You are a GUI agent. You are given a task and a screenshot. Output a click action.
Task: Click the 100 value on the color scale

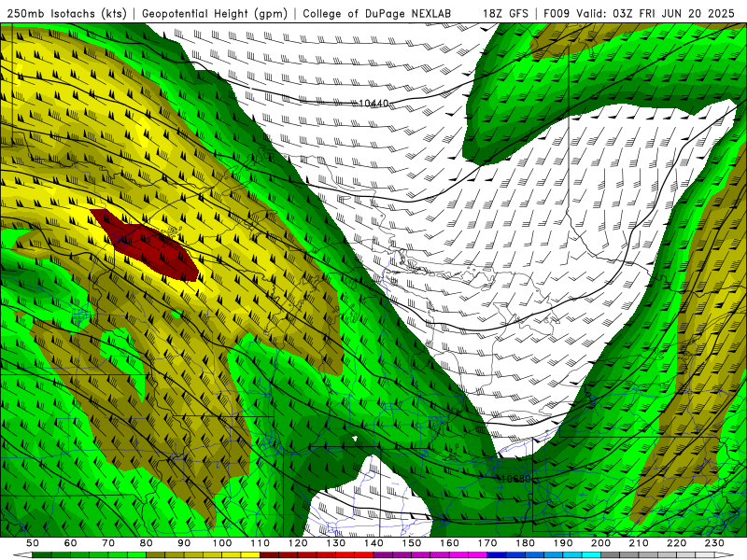coord(222,543)
